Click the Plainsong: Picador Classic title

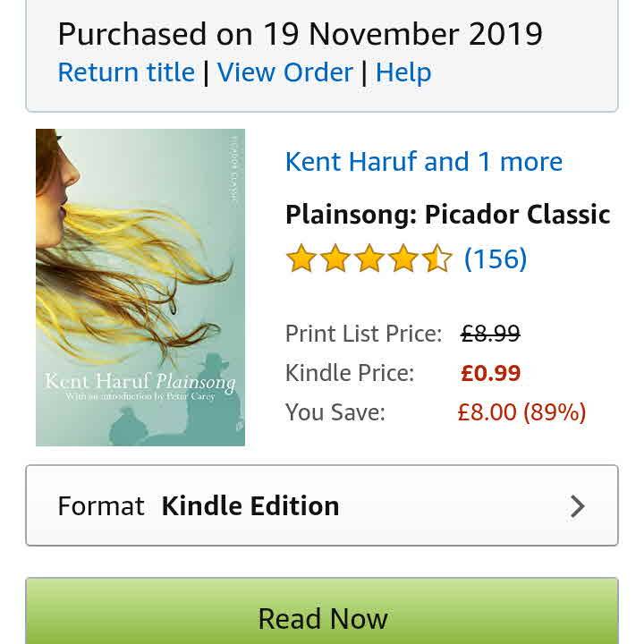point(448,215)
